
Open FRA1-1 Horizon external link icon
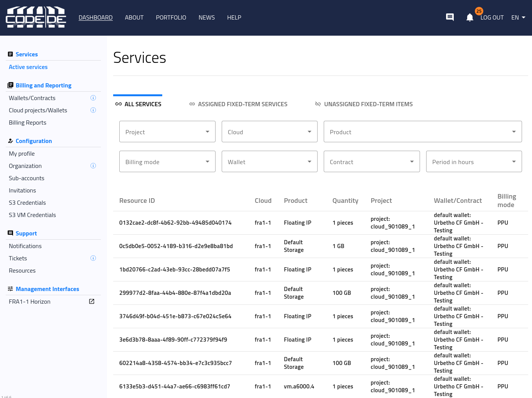pos(92,302)
